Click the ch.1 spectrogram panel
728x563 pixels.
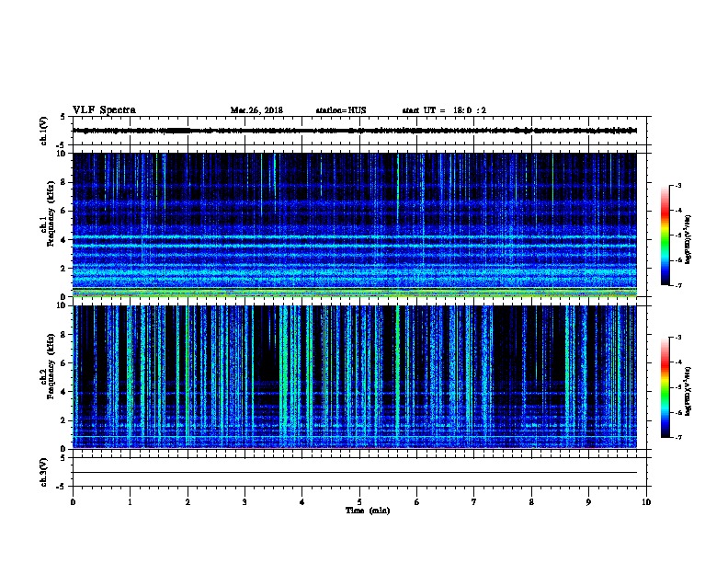(x=355, y=224)
